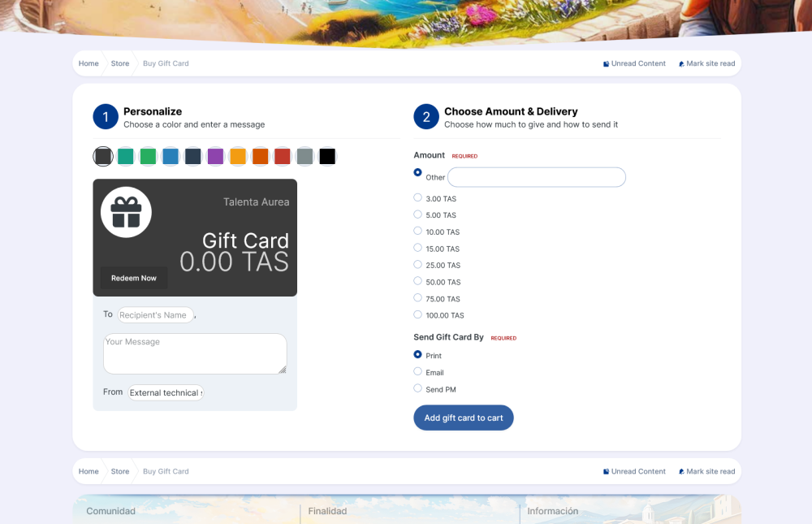Viewport: 812px width, 524px height.
Task: Open Home in the top breadcrumb
Action: [x=89, y=63]
